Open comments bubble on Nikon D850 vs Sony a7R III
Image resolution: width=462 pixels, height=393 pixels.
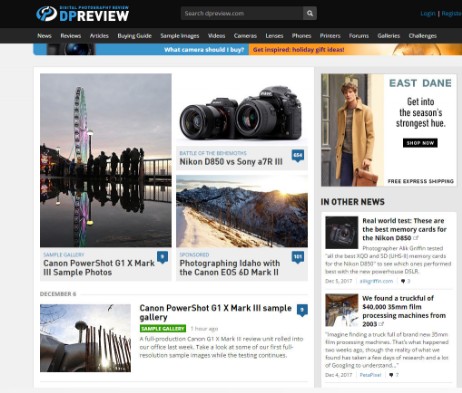coord(298,156)
